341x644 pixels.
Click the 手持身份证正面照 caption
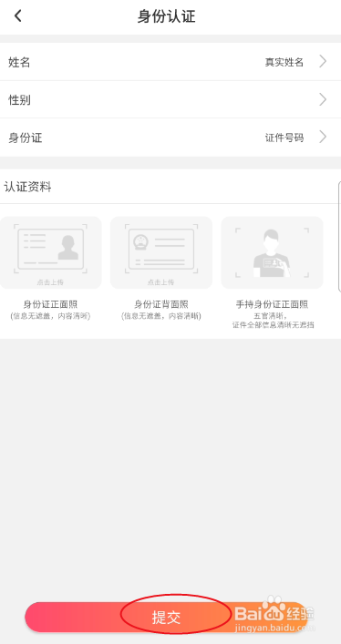pos(272,305)
